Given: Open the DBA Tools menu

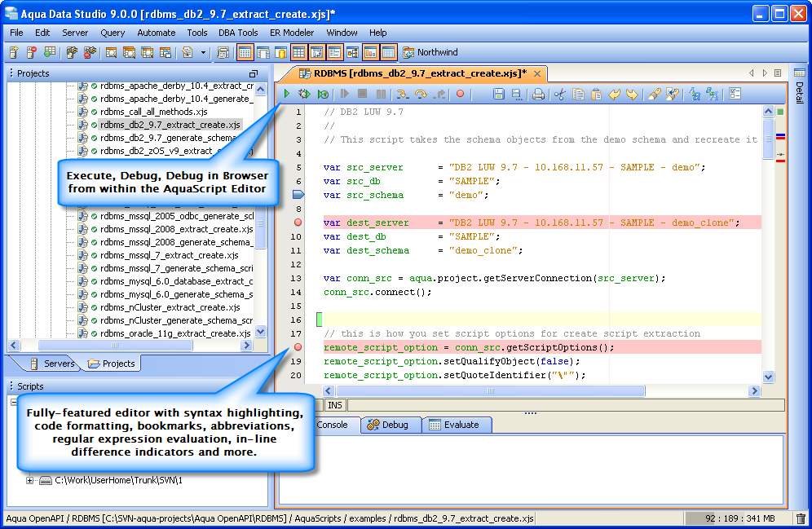Looking at the screenshot, I should (x=238, y=33).
